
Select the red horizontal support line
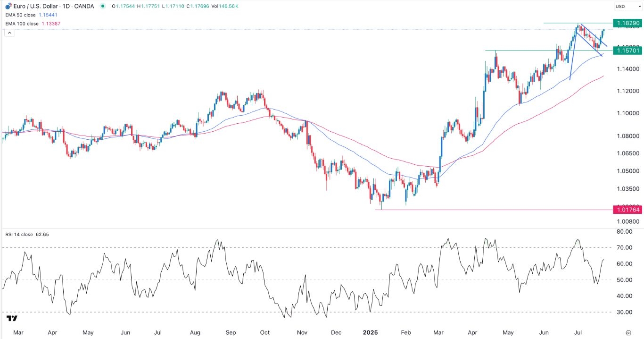pos(471,210)
